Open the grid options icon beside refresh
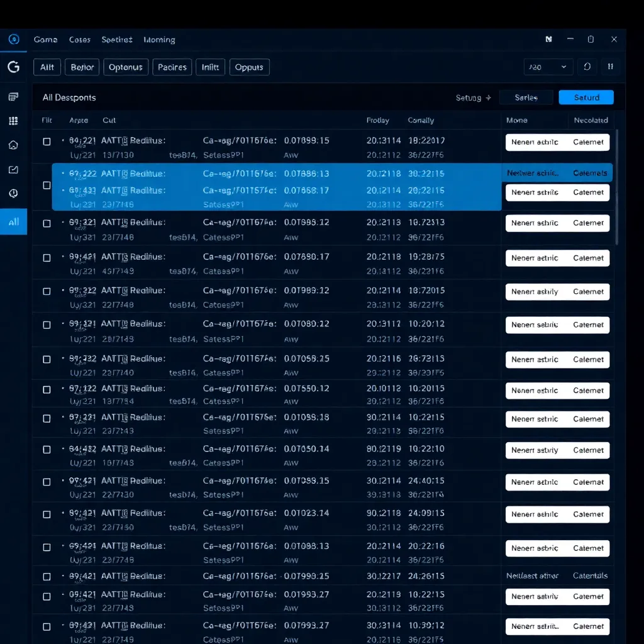The height and width of the screenshot is (644, 644). (610, 67)
